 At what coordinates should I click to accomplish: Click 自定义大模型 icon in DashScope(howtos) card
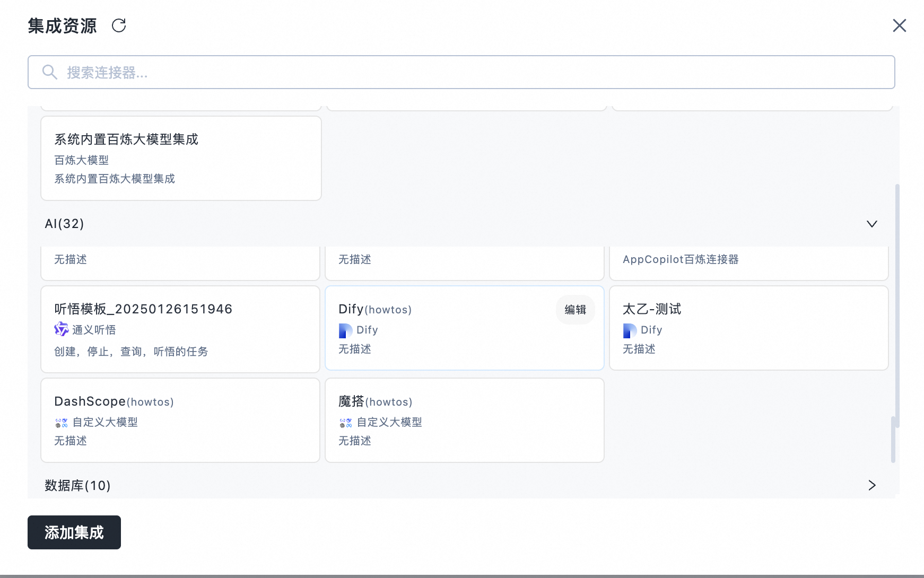point(62,423)
